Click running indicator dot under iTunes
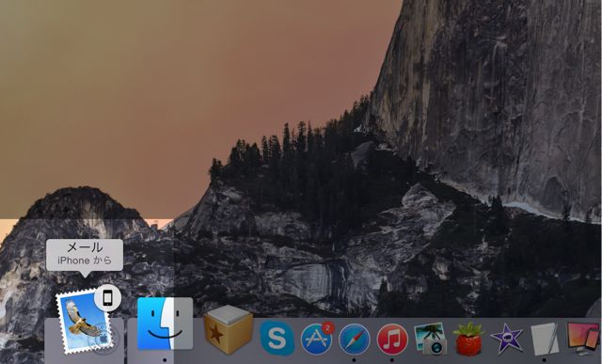This screenshot has height=364, width=602. (x=392, y=360)
